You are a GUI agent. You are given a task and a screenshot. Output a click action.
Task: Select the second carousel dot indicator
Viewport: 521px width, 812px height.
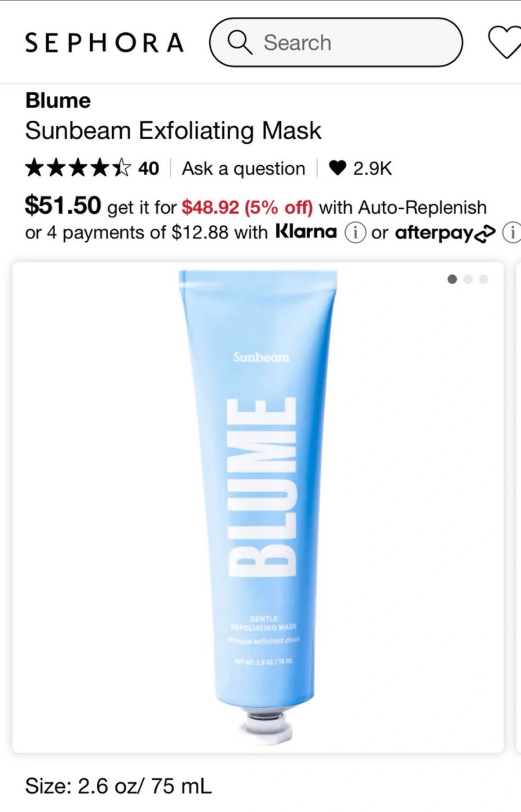coord(468,279)
